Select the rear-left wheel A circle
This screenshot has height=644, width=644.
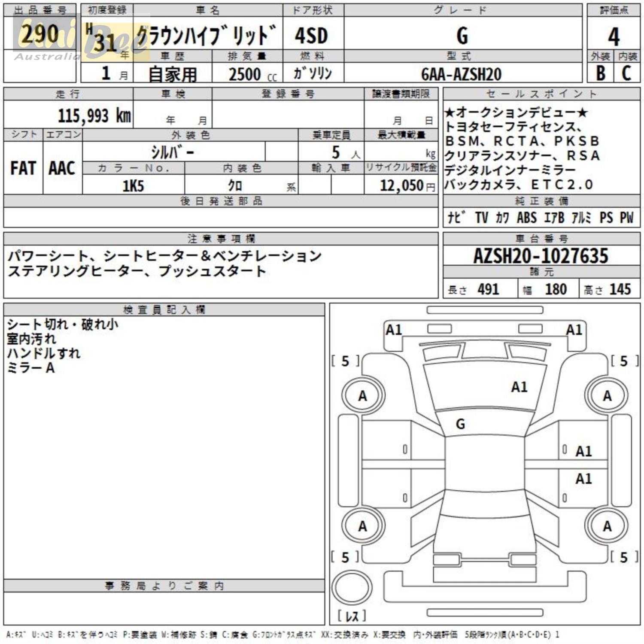tap(363, 526)
